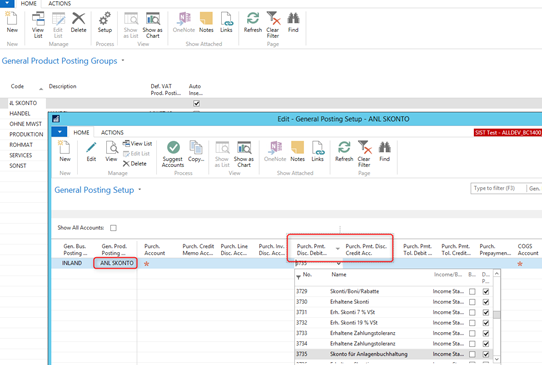
Task: Toggle Auto Insert checkbox for SKONTO row
Action: pyautogui.click(x=196, y=103)
